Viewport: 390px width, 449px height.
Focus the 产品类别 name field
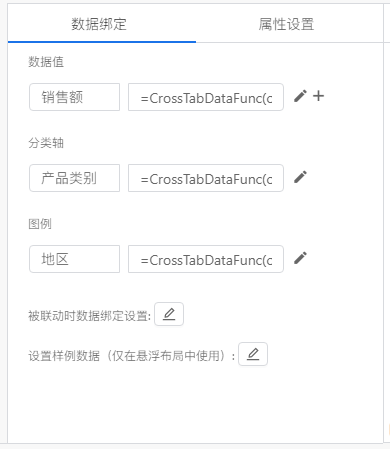click(74, 178)
